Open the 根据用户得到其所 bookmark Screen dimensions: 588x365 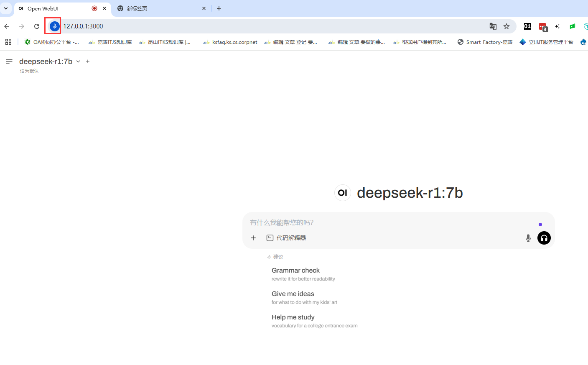coord(420,42)
